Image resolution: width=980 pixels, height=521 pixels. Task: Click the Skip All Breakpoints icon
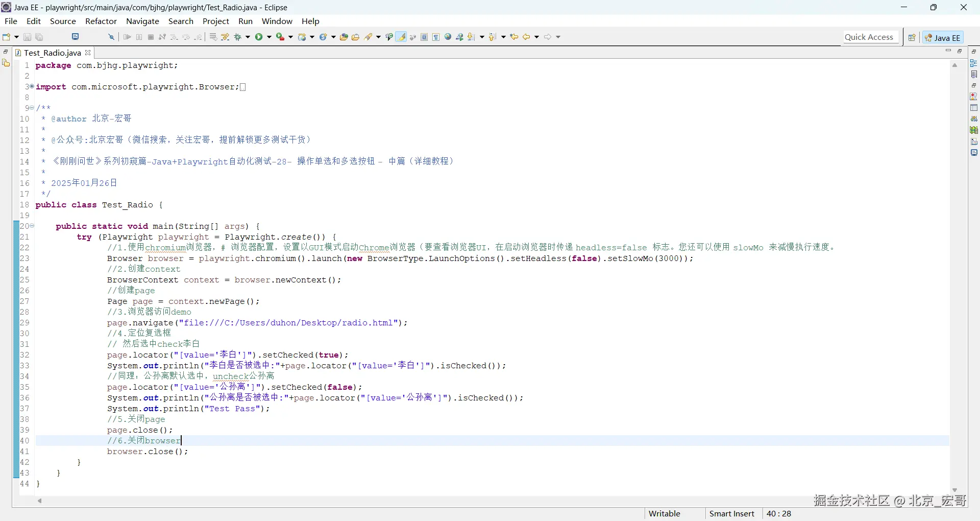(111, 37)
